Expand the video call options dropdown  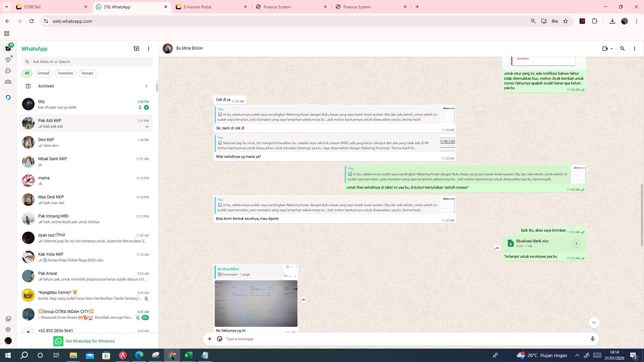(611, 49)
